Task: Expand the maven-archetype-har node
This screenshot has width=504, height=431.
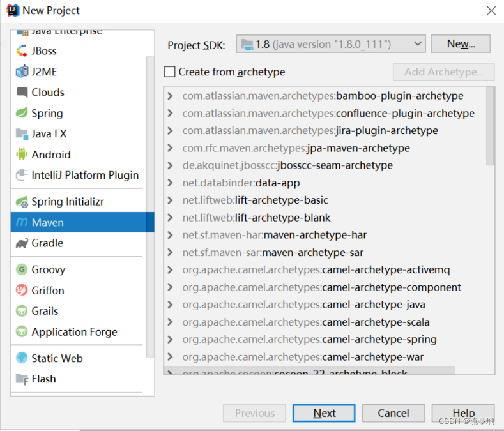Action: point(171,235)
